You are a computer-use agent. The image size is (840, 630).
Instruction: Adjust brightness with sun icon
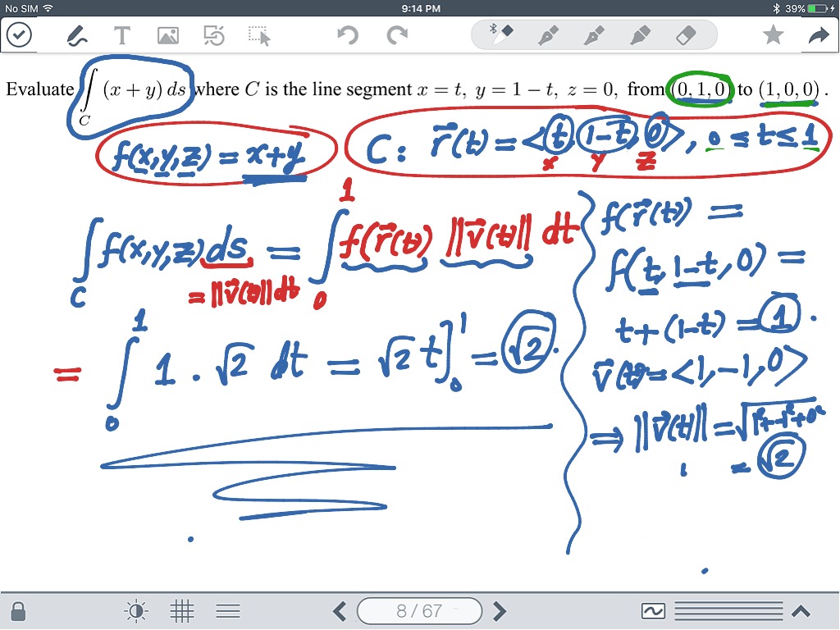(136, 611)
